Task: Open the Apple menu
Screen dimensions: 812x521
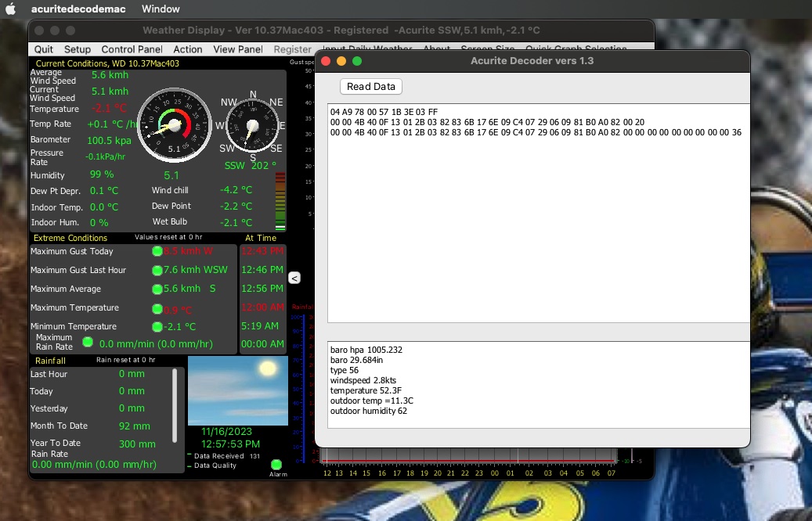Action: [10, 9]
